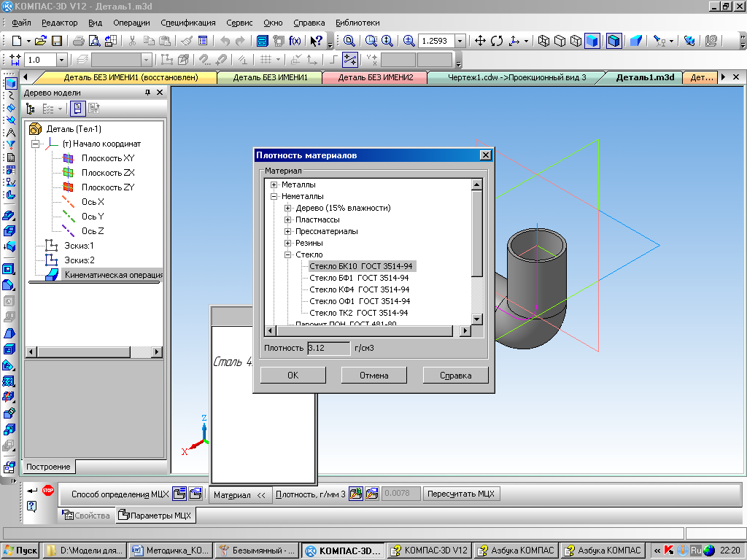Viewport: 747px width, 560px height.
Task: Toggle the model tree structure view button
Action: (x=31, y=109)
